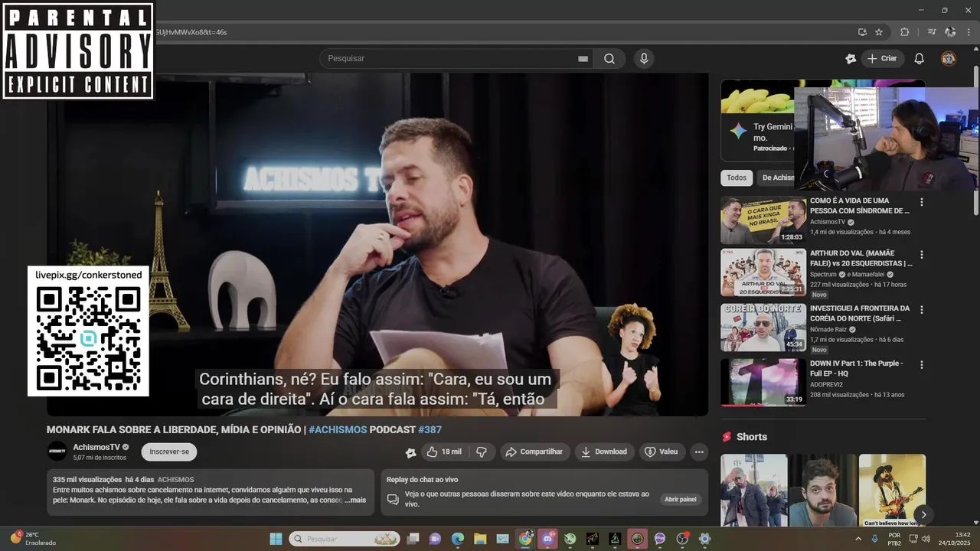This screenshot has height=551, width=980.
Task: Show hidden system tray icons
Action: coord(859,539)
